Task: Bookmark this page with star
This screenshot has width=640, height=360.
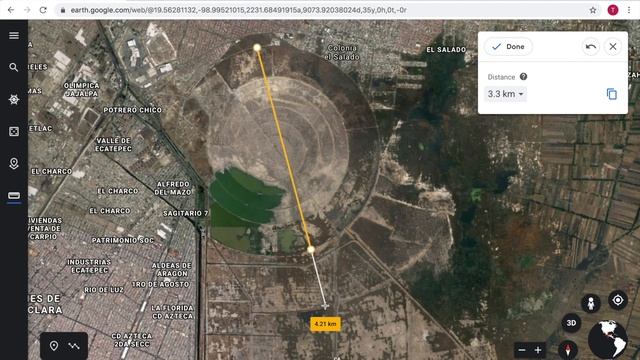Action: coord(593,10)
